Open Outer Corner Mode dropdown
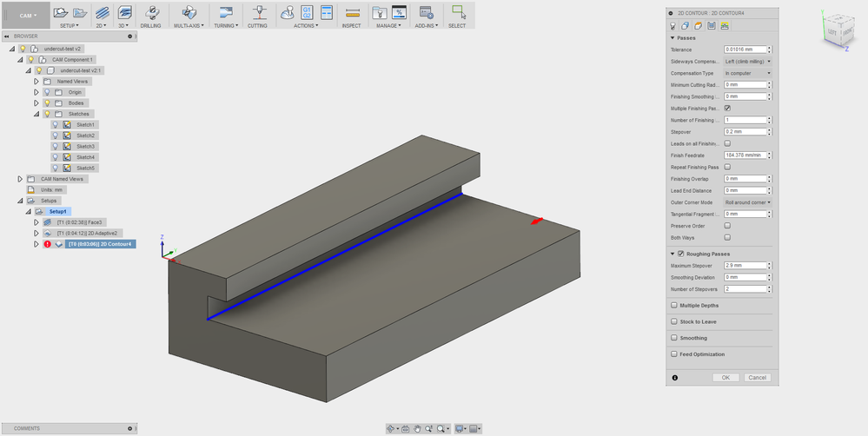The height and width of the screenshot is (436, 868). [747, 202]
